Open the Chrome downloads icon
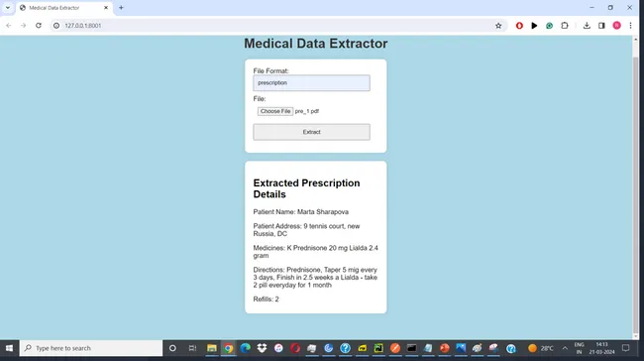The height and width of the screenshot is (361, 644). [587, 26]
